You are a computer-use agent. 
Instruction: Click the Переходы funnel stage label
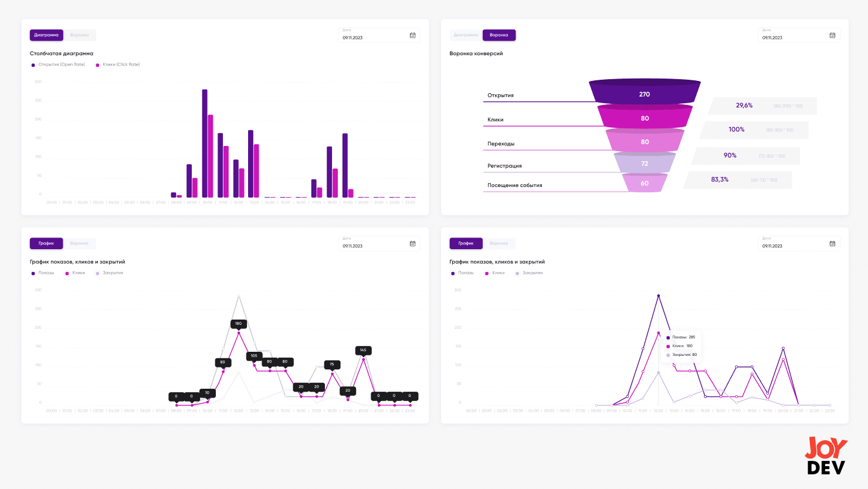pos(501,144)
